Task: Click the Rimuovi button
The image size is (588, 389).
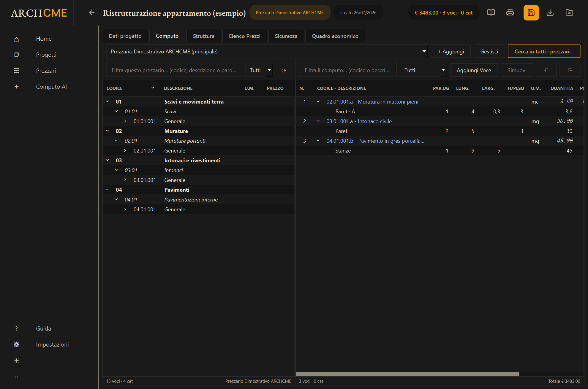Action: [x=517, y=70]
